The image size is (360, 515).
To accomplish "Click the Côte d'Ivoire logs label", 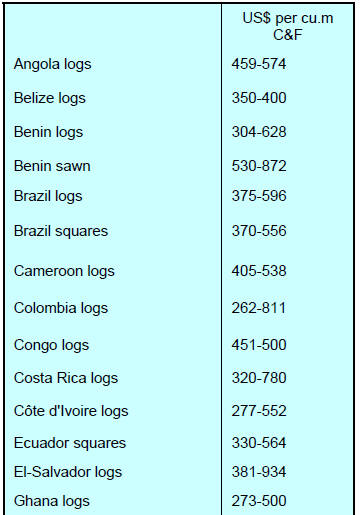I will (x=71, y=411).
